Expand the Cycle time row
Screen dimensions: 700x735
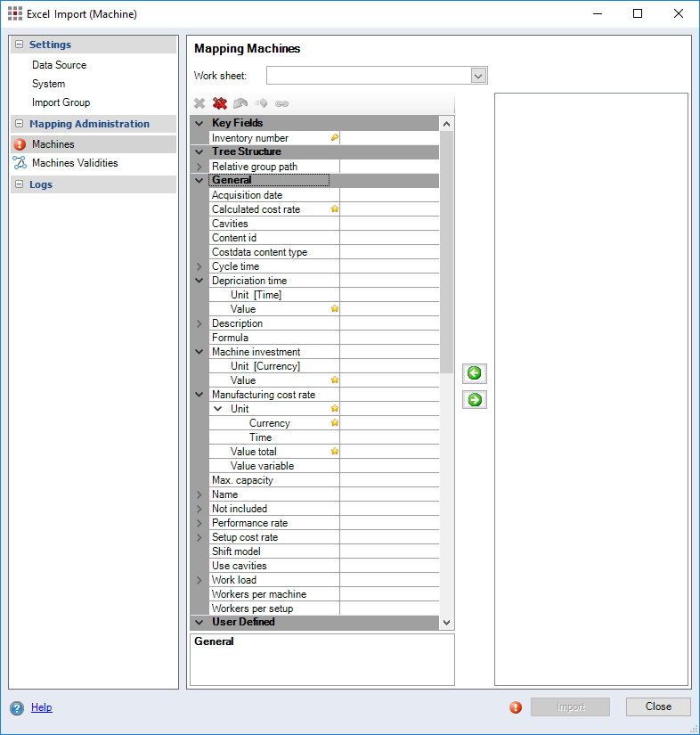(x=199, y=266)
